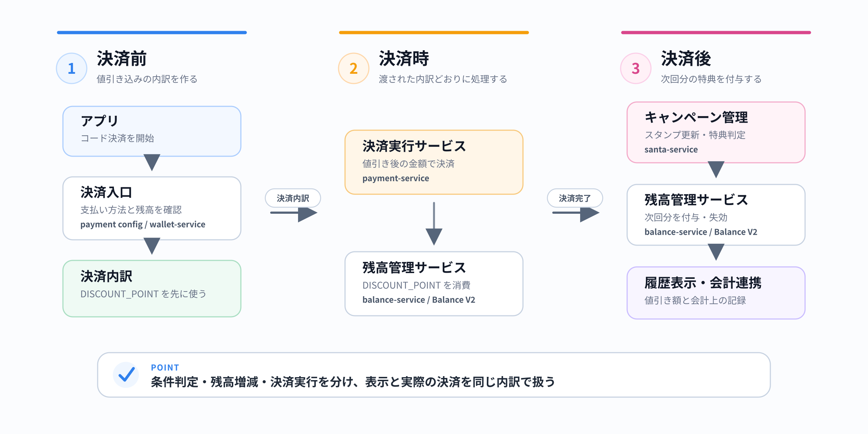Open the 履歴表示・会計連携 box
Screen dimensions: 868x434
(716, 293)
